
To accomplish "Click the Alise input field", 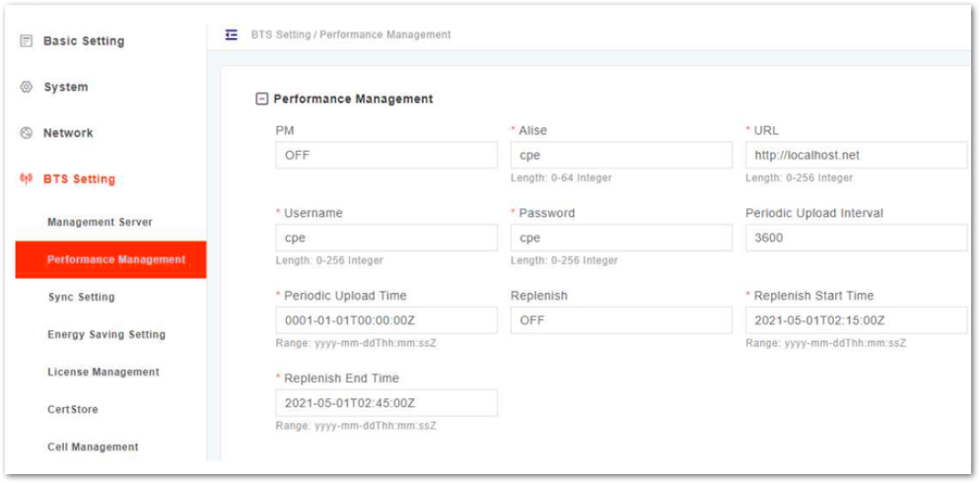I will tap(621, 155).
